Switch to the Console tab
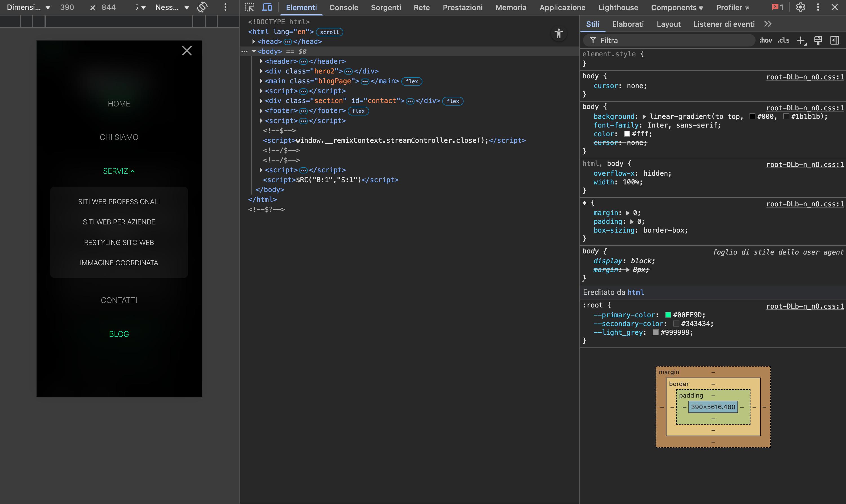The image size is (846, 504). pos(344,8)
